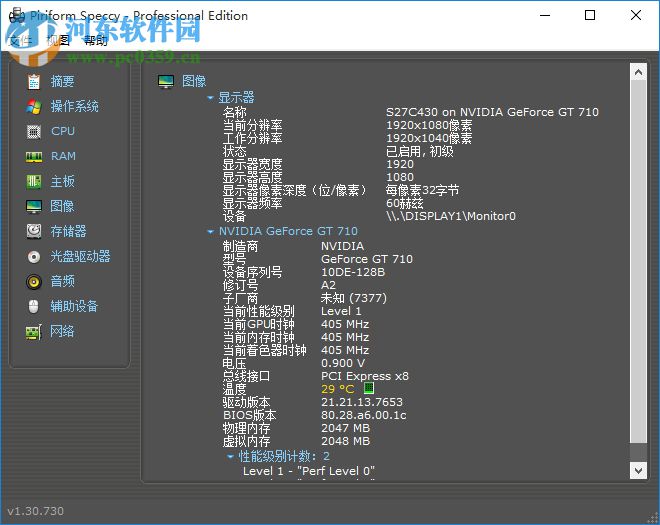Open the 文件 (File) menu
The height and width of the screenshot is (525, 660).
tap(20, 40)
